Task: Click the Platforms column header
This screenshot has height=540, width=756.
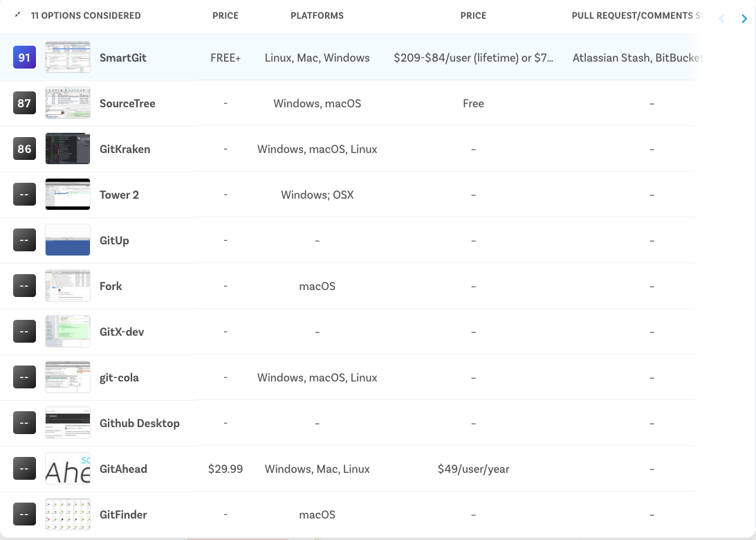Action: pos(317,15)
